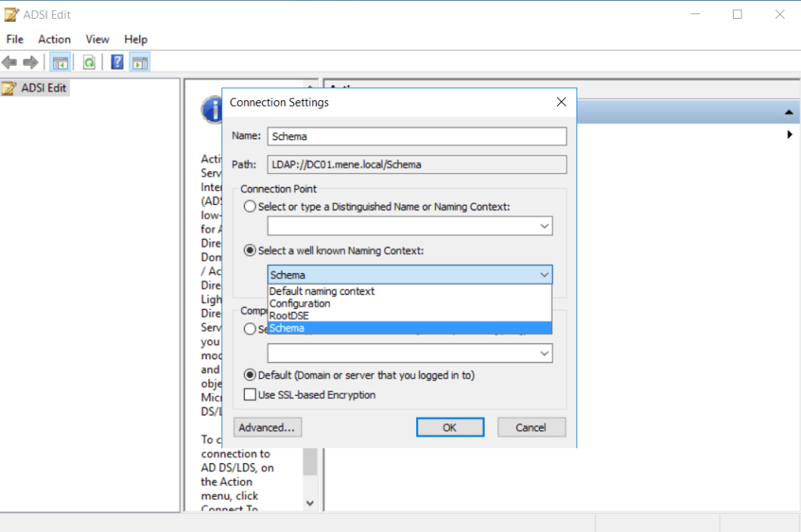Toggle the Show/Hide Action Pane icon
The width and height of the screenshot is (801, 532).
(139, 63)
